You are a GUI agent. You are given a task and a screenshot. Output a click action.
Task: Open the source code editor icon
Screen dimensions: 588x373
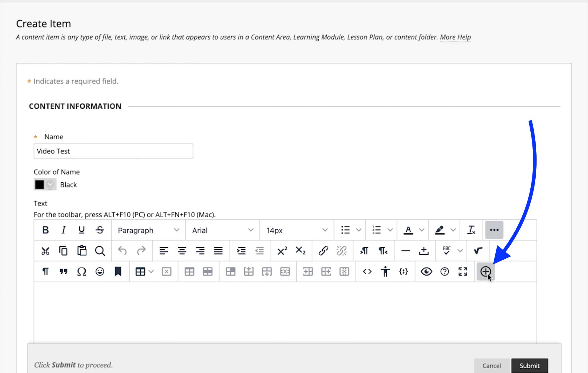[367, 271]
